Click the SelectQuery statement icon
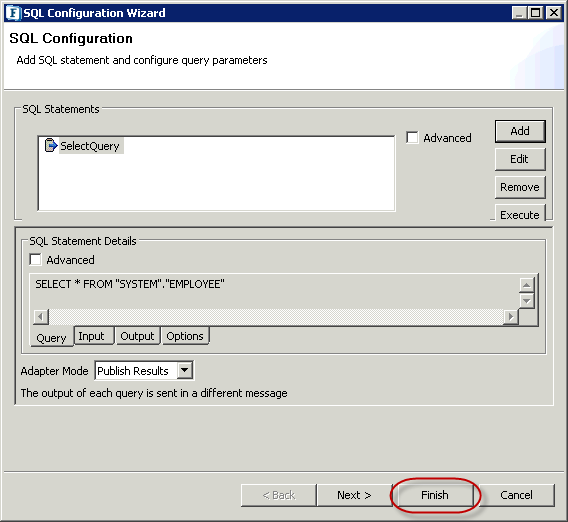The height and width of the screenshot is (522, 568). point(51,145)
